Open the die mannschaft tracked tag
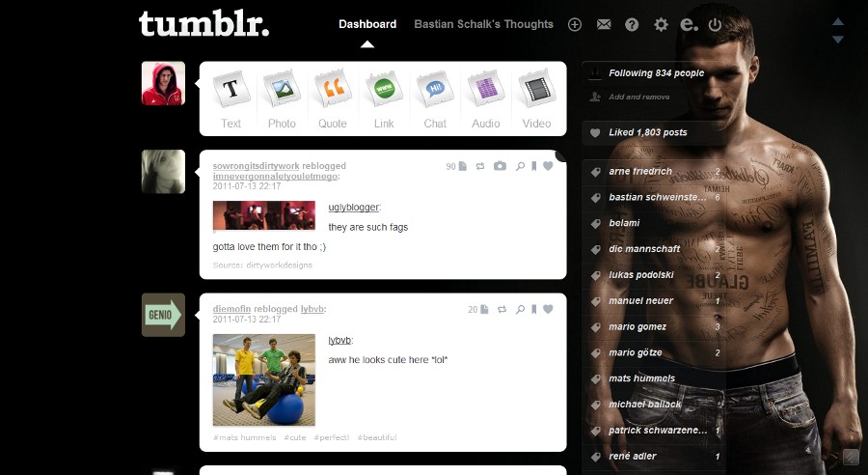868x475 pixels. click(x=653, y=249)
